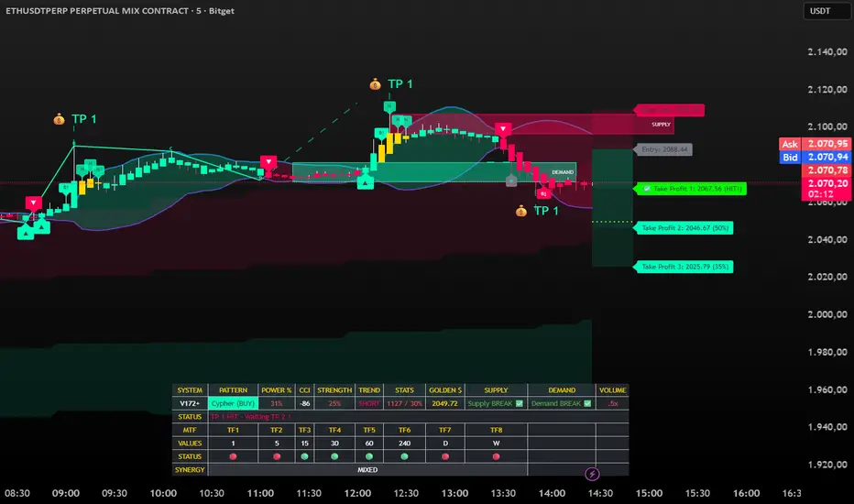Click the TF7 value D
This screenshot has height=504, width=854.
pyautogui.click(x=445, y=444)
